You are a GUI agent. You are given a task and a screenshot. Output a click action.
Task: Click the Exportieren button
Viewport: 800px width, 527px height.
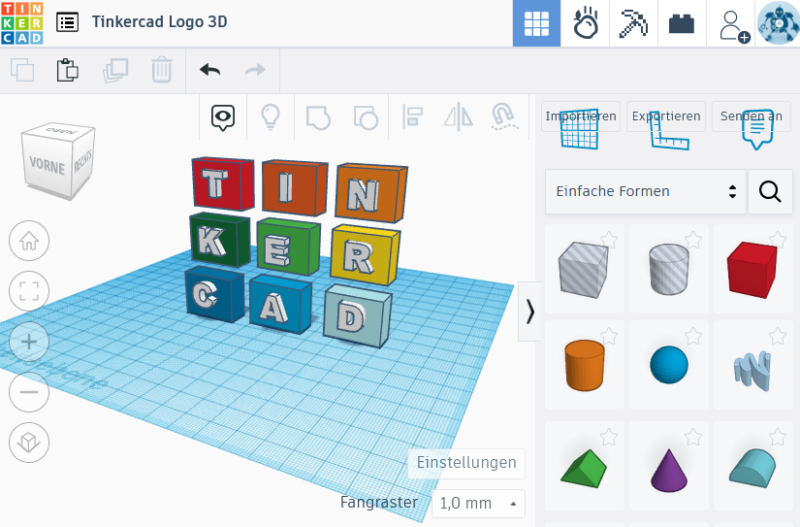point(666,116)
